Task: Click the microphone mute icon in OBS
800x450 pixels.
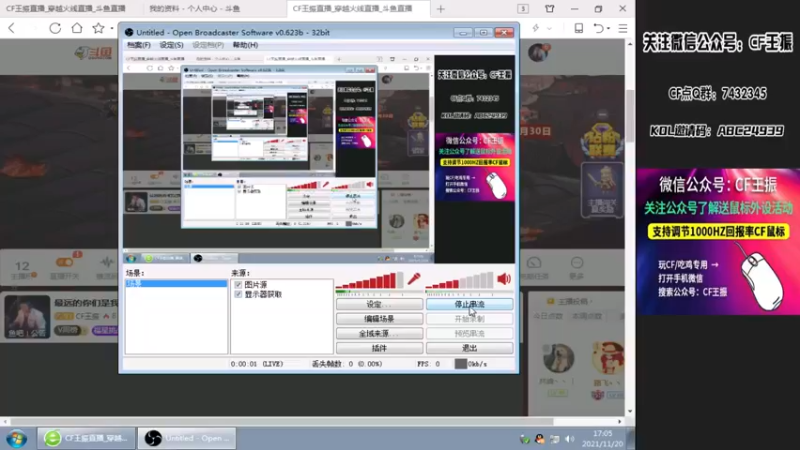Action: pos(414,279)
